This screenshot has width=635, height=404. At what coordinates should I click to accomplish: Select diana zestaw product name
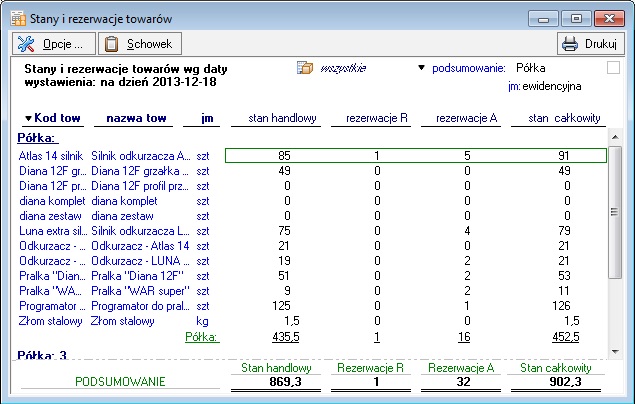point(122,216)
